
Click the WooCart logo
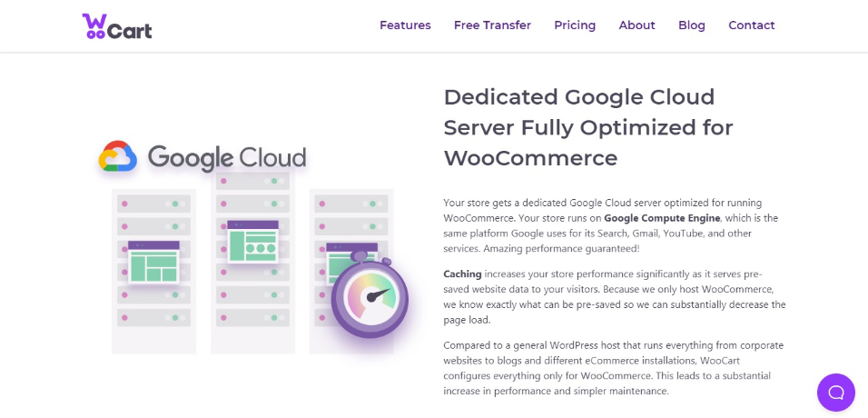pos(117,26)
